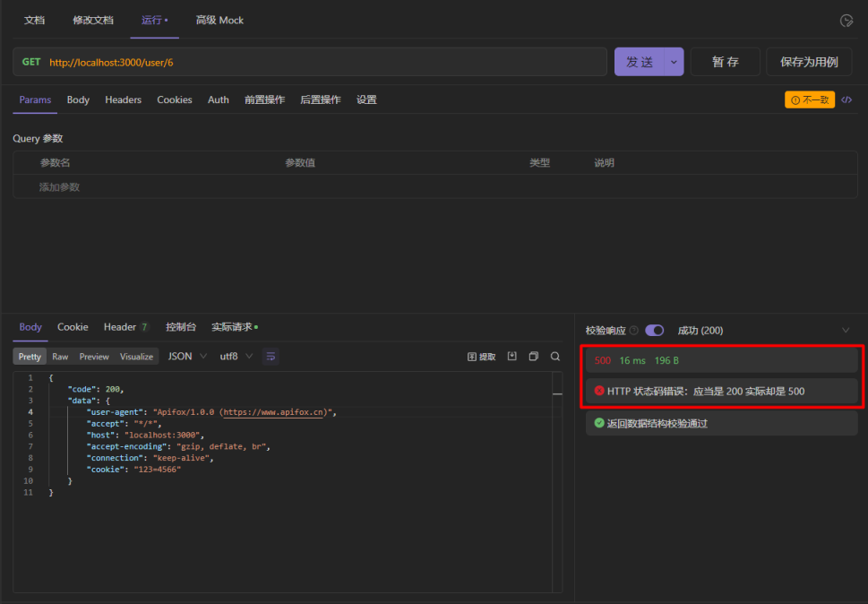Click the green check icon of validation passed
Screen dimensions: 868x604
[x=599, y=423]
